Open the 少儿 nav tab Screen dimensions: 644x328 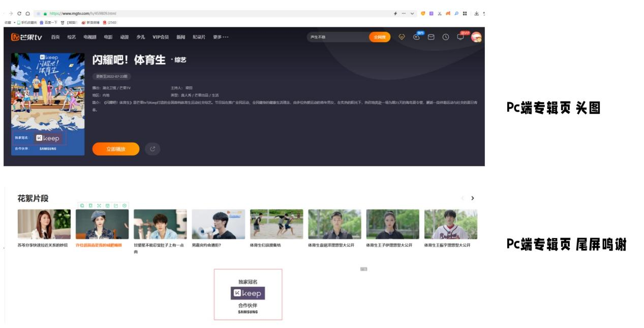tap(141, 37)
